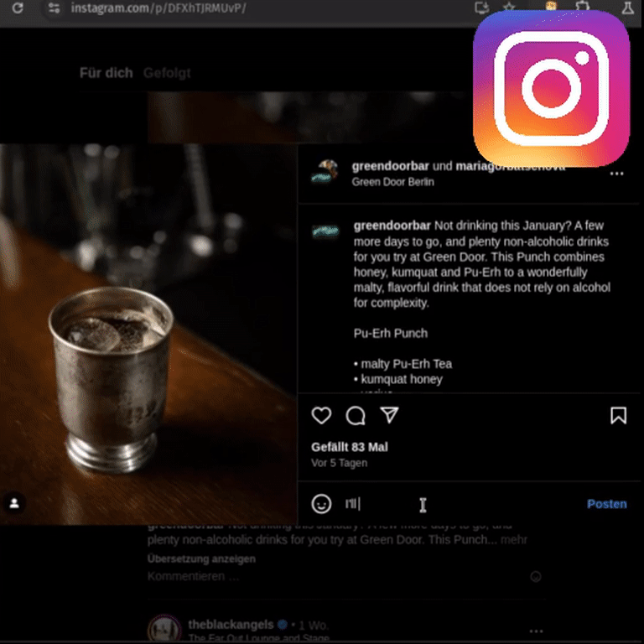Reload the page with browser refresh icon
Viewport: 644px width, 644px height.
click(x=18, y=8)
